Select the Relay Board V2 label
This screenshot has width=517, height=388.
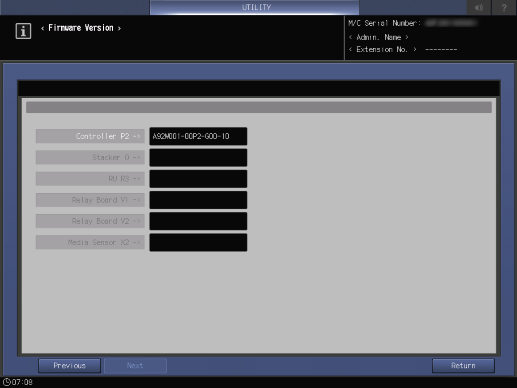tap(90, 221)
